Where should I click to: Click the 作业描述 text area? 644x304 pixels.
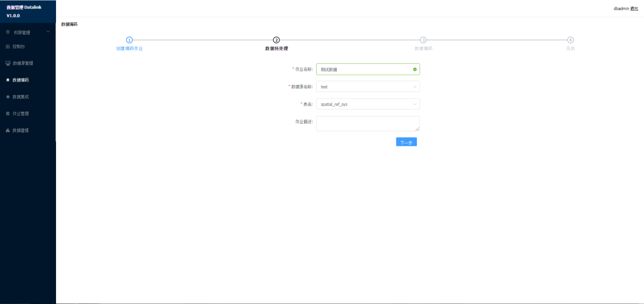[368, 124]
